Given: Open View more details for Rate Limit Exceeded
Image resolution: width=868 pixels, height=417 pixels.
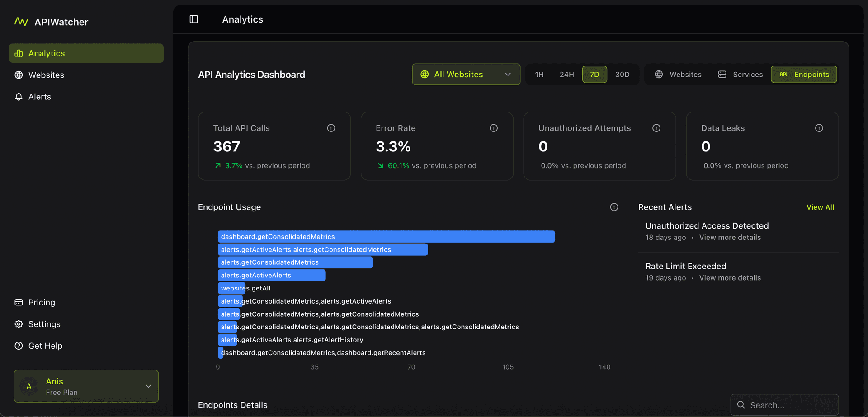Looking at the screenshot, I should coord(730,277).
